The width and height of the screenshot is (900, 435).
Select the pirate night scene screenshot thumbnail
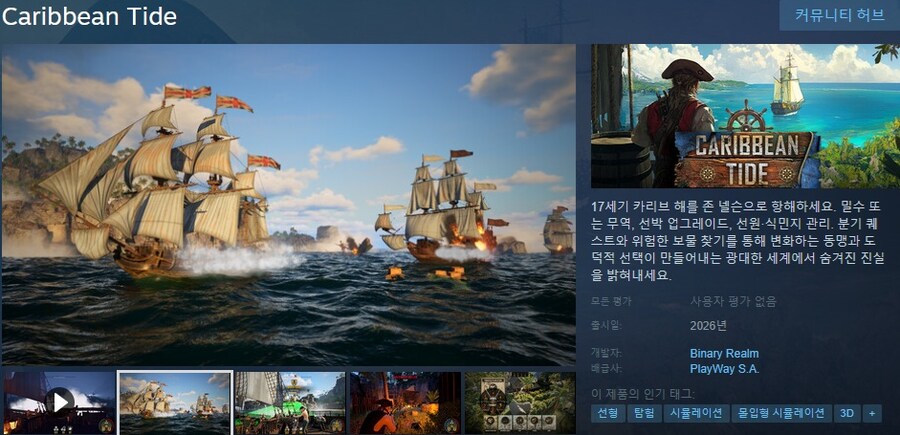tap(406, 403)
